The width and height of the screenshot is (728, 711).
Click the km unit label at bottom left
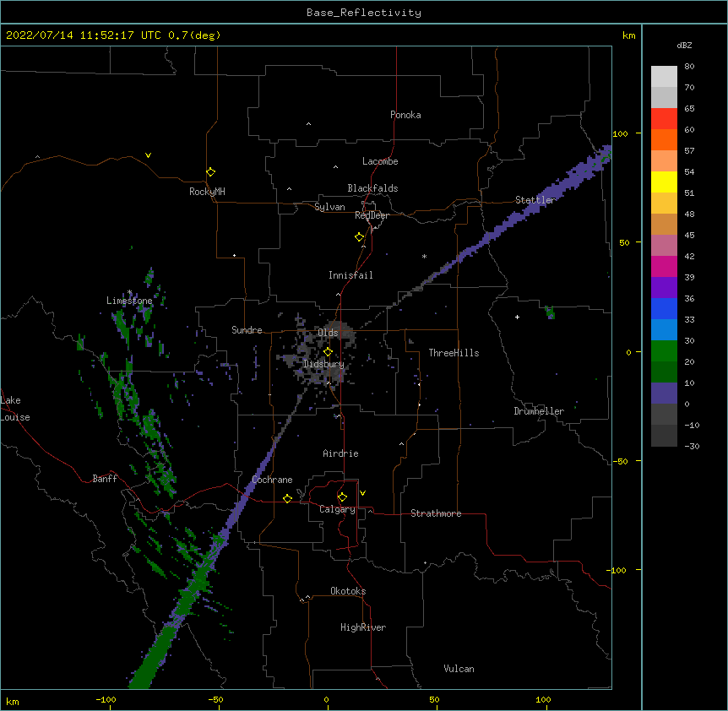tap(13, 702)
